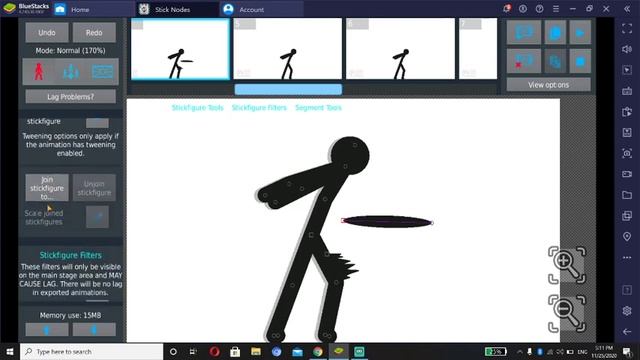This screenshot has height=360, width=640.
Task: Select the right end node of the flat ellipse
Action: pyautogui.click(x=432, y=223)
